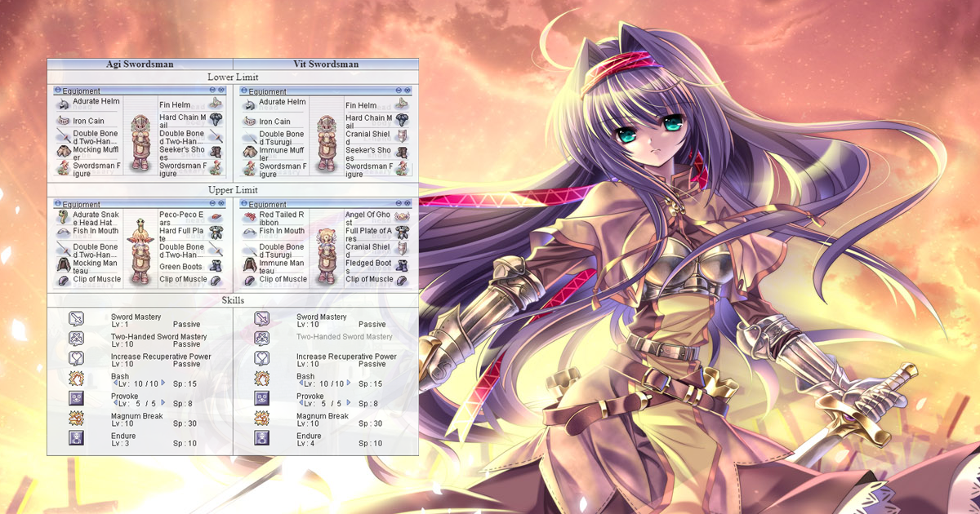Image resolution: width=980 pixels, height=514 pixels.
Task: Click Immune Muffler icon in Vit Lower Limit equipment
Action: (249, 152)
